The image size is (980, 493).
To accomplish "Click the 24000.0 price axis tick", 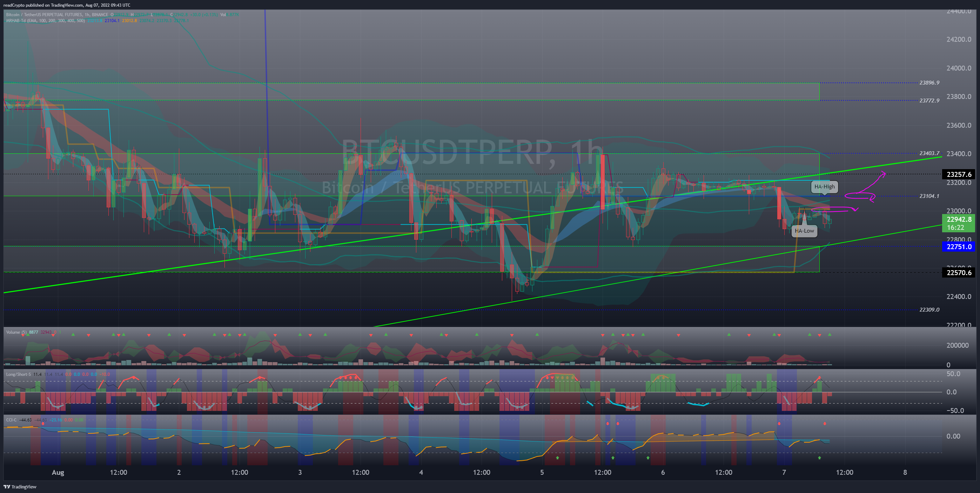I will (959, 68).
